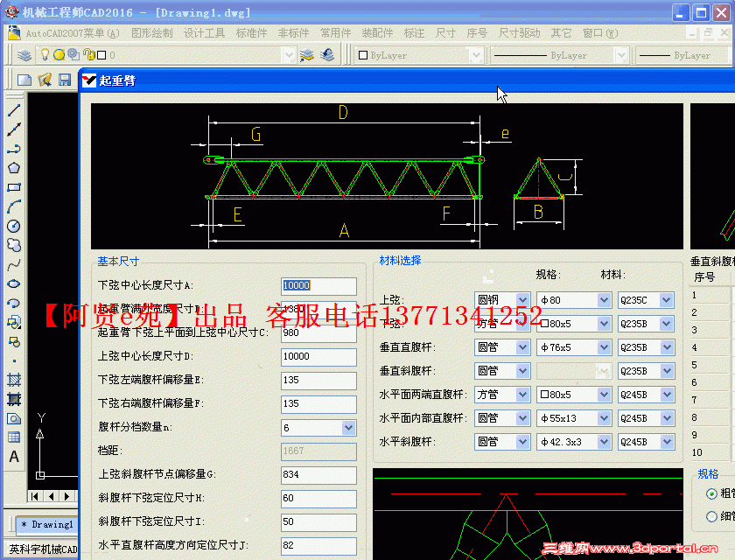Open 上弦 spec dropdown showing φ80
Viewport: 735px width, 560px height.
point(604,300)
